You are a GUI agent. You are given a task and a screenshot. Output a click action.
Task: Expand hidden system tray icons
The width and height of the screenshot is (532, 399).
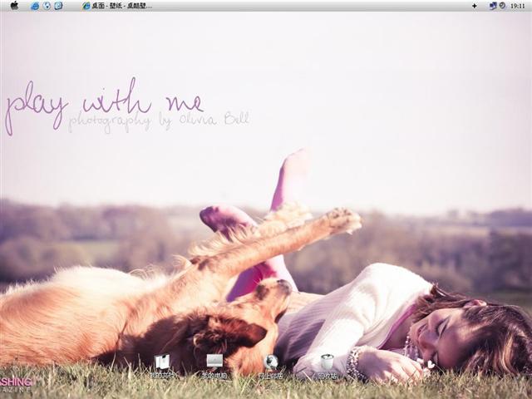point(475,6)
